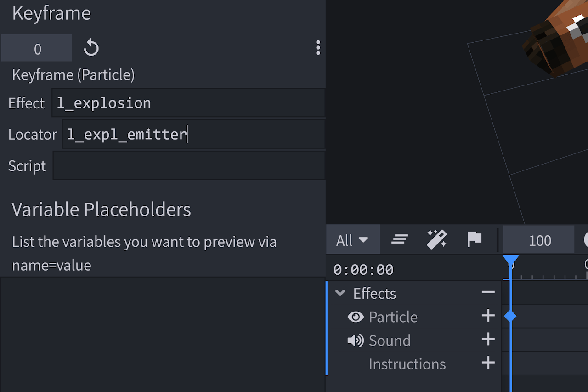The height and width of the screenshot is (392, 588).
Task: Click the minus to mute the Effects group
Action: tap(488, 293)
